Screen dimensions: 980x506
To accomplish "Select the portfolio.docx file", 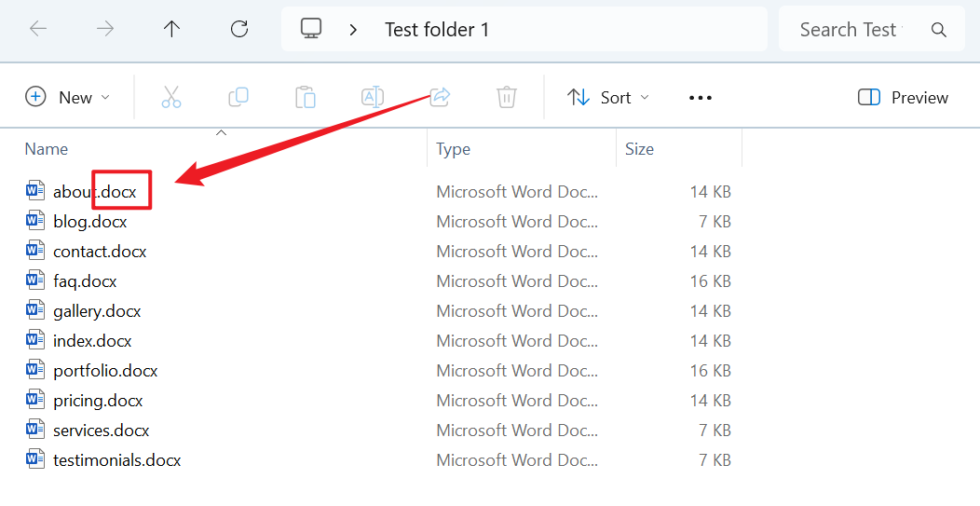I will [x=105, y=371].
